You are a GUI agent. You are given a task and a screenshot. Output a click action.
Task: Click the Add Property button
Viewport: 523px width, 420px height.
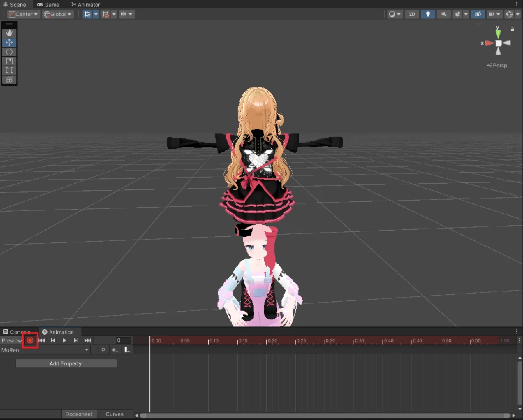tap(66, 364)
